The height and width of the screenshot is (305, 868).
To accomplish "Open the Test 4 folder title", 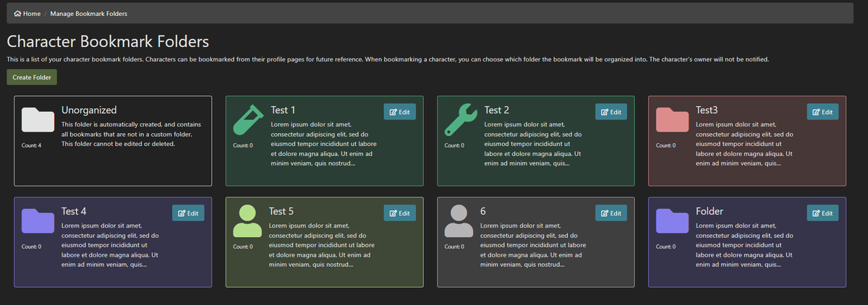I will (74, 211).
